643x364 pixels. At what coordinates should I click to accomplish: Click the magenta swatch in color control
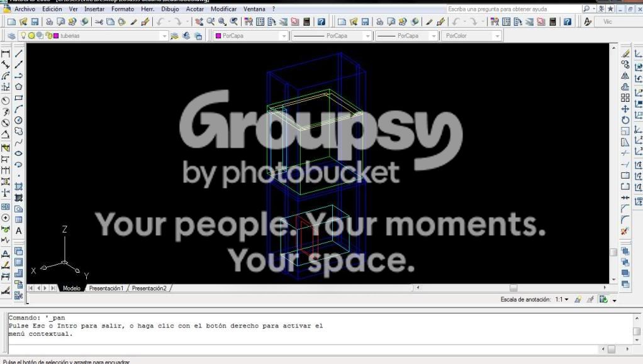point(218,36)
